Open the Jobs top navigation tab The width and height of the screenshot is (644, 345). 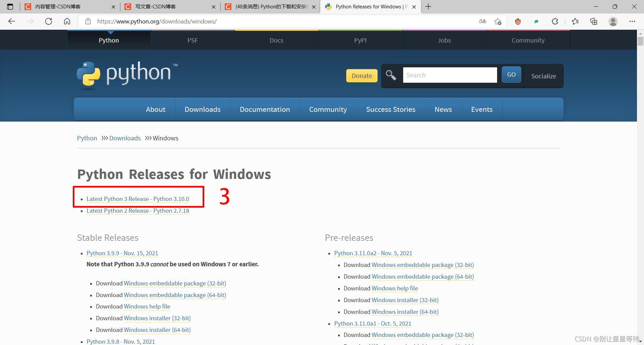click(444, 40)
